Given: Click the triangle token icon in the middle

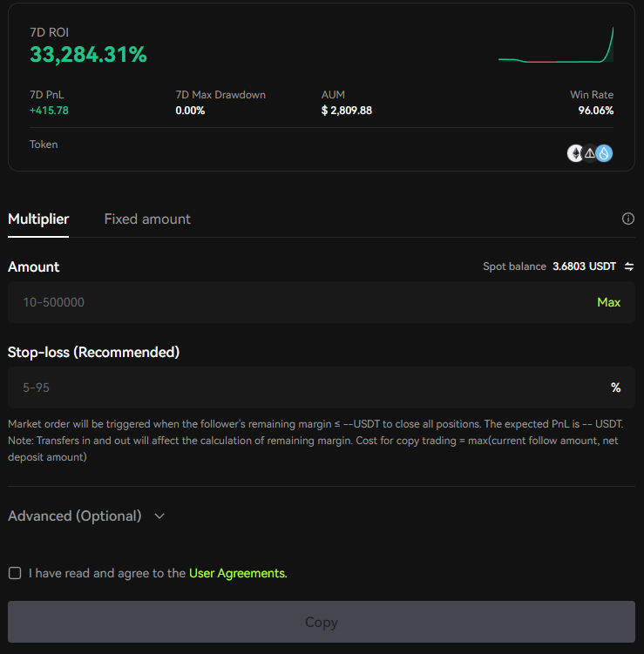Looking at the screenshot, I should click(x=590, y=153).
